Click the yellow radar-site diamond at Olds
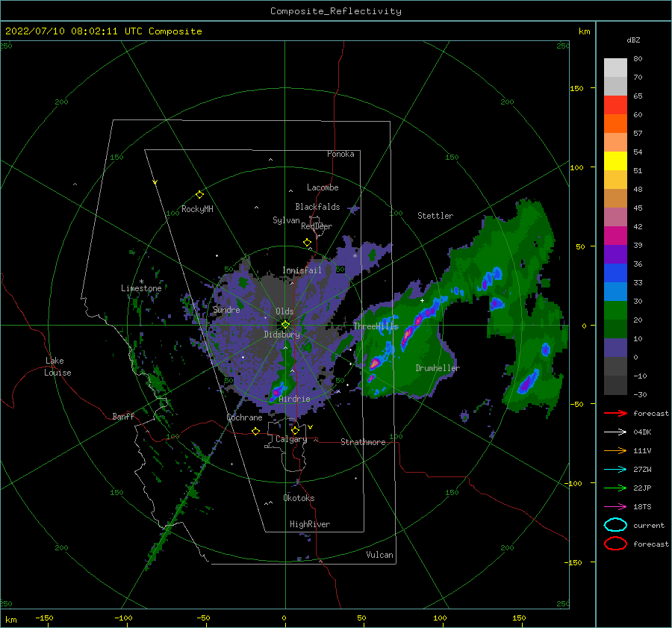This screenshot has height=628, width=672. click(x=285, y=325)
